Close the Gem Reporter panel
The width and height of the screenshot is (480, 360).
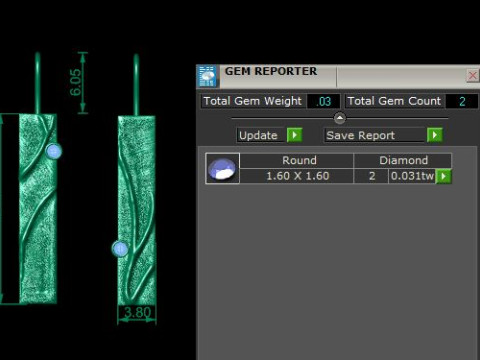[x=472, y=76]
